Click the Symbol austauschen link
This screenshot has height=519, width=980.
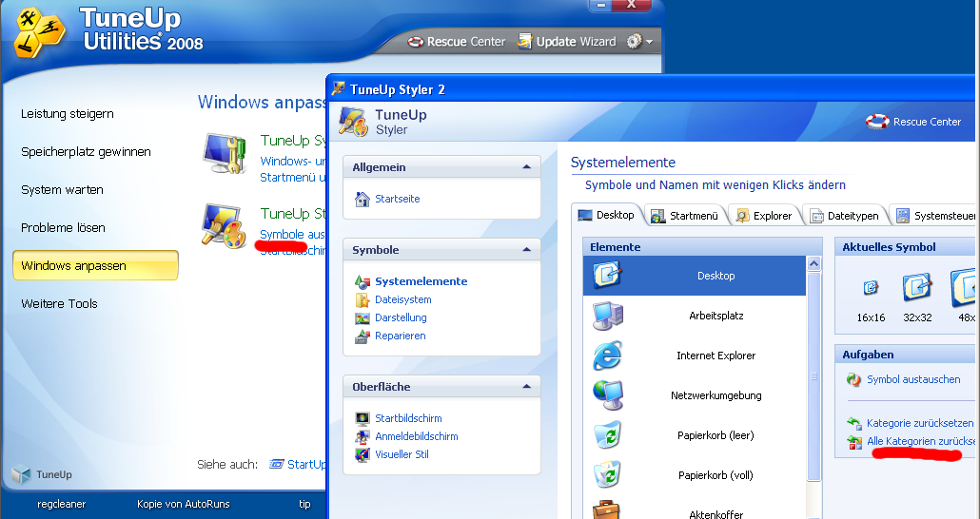coord(913,379)
